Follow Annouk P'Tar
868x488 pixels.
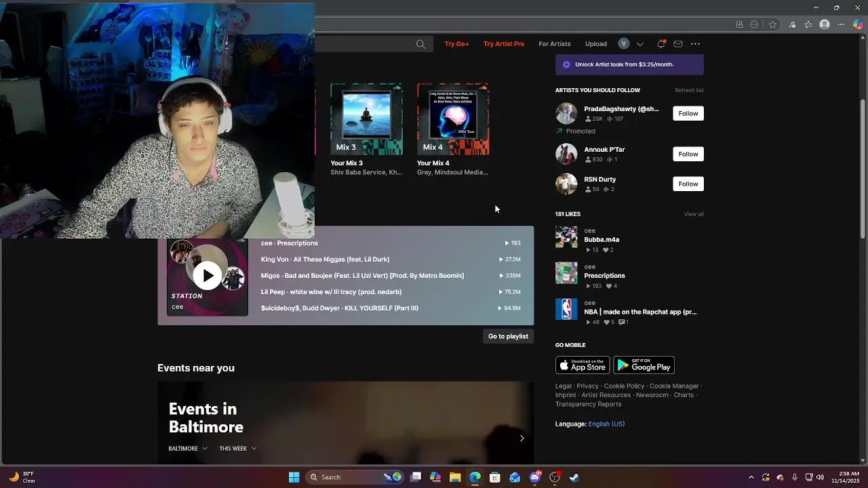[688, 154]
